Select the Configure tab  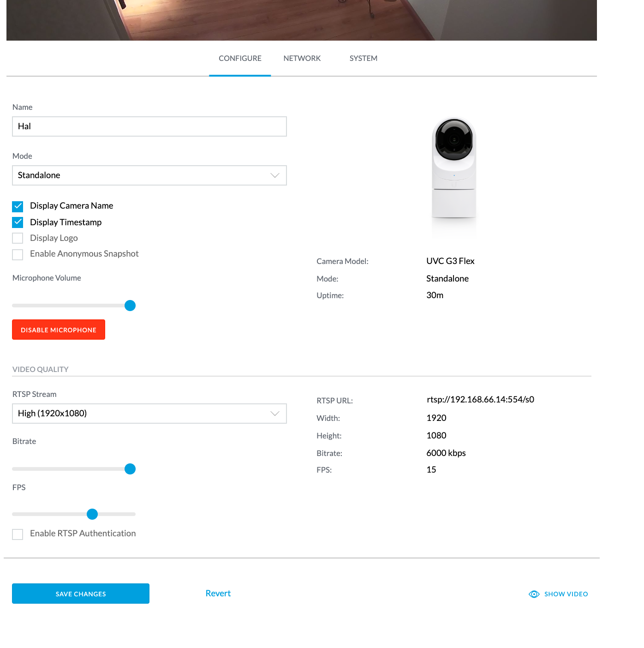(x=240, y=58)
